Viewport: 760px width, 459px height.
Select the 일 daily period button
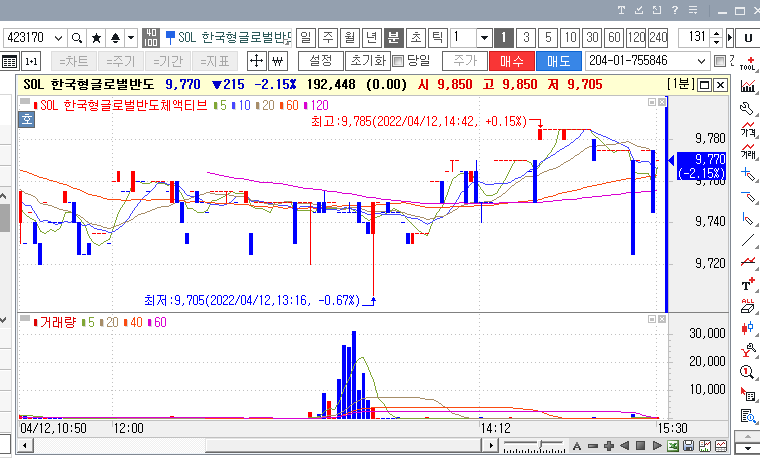click(x=306, y=37)
